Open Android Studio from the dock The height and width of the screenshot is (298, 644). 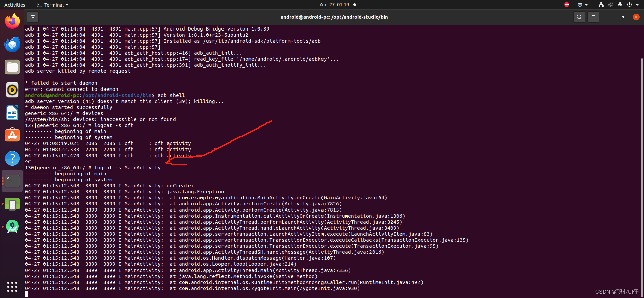tap(12, 227)
